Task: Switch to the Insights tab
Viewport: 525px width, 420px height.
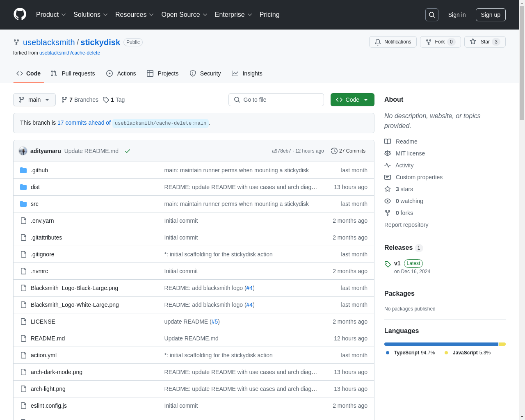Action: click(x=247, y=73)
